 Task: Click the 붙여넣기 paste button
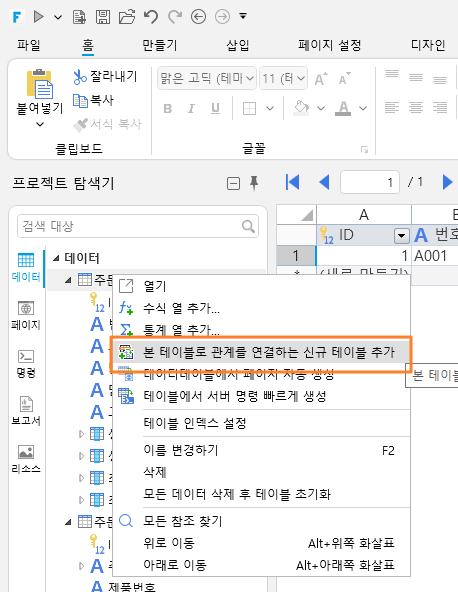(x=39, y=98)
